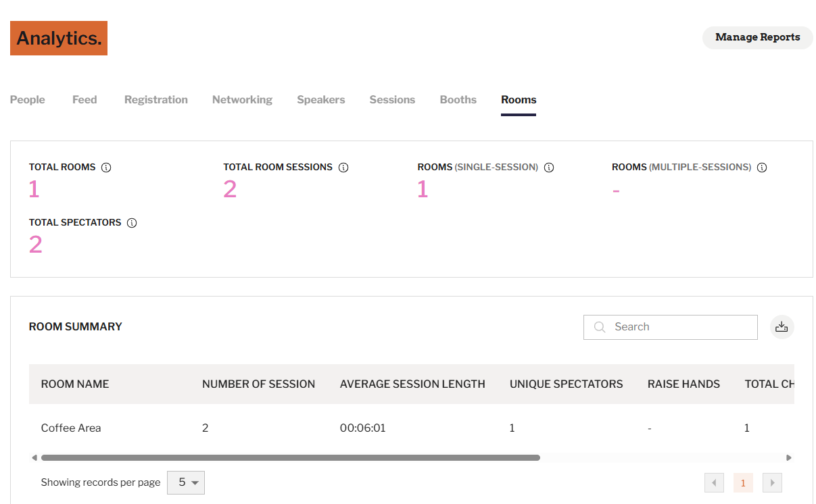Click the Room Summary heading

pos(76,327)
